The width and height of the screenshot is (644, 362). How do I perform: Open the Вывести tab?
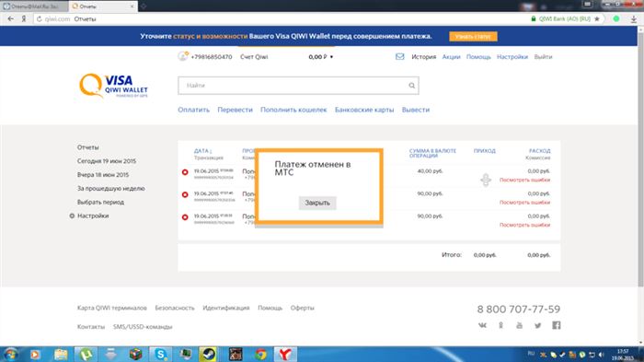point(416,110)
